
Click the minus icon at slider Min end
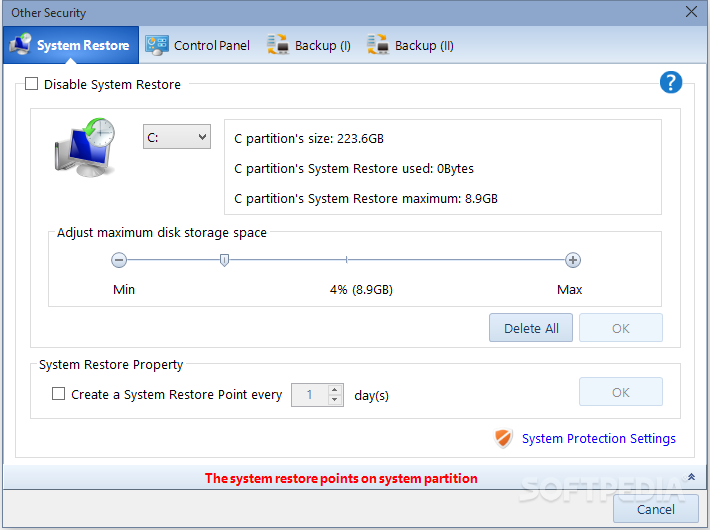click(x=119, y=260)
